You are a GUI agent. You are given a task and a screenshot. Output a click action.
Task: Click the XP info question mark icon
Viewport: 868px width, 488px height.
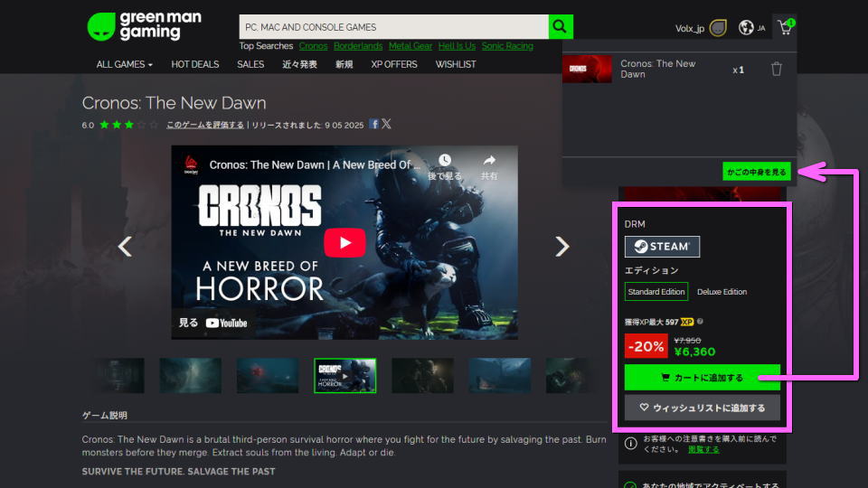click(x=700, y=322)
